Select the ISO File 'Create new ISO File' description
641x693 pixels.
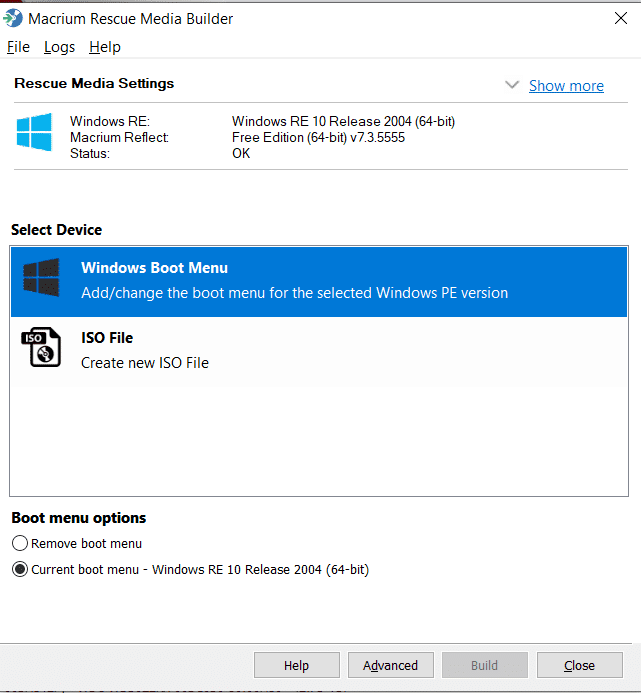pos(145,363)
